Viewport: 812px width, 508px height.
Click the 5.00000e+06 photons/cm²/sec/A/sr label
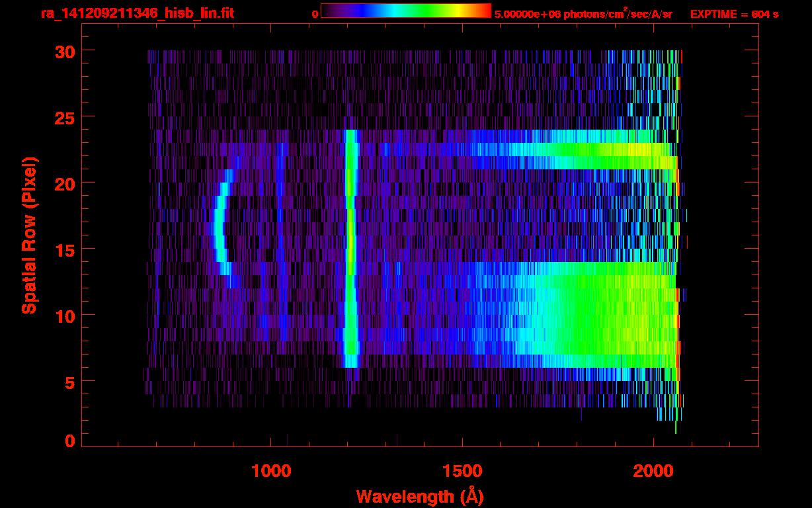(x=583, y=14)
